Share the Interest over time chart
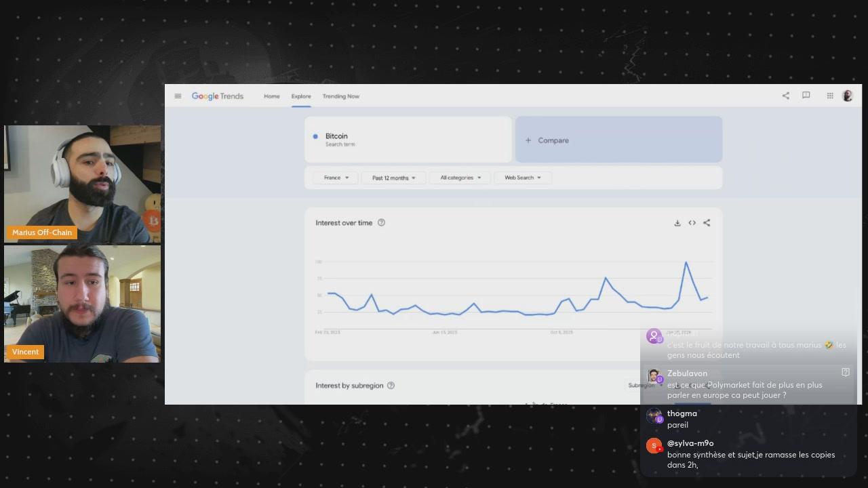The image size is (868, 488). point(707,223)
